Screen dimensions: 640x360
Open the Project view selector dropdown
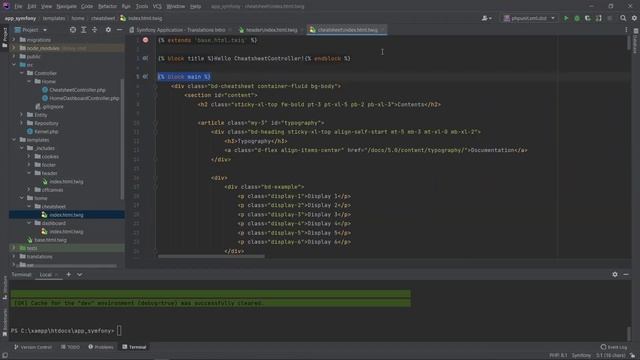point(31,30)
